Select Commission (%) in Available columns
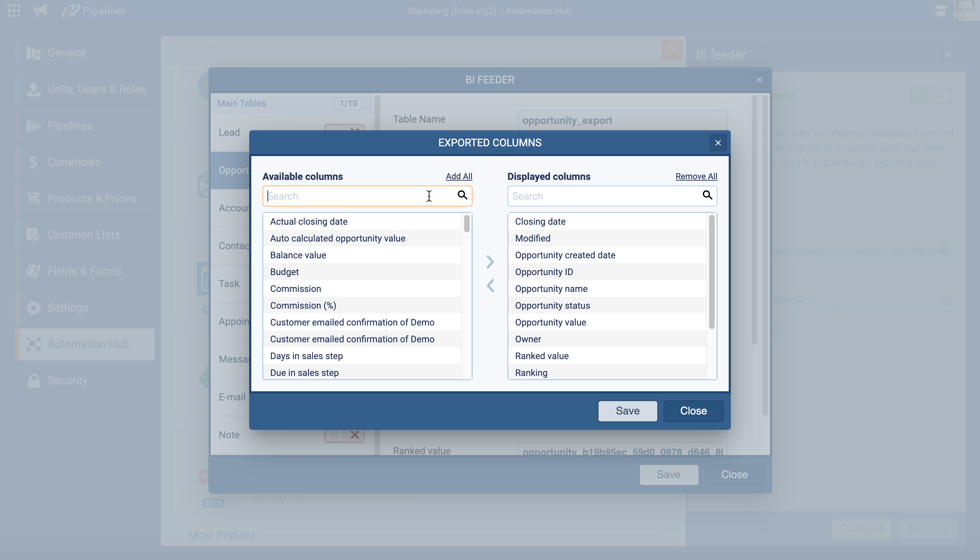The height and width of the screenshot is (560, 980). click(303, 306)
